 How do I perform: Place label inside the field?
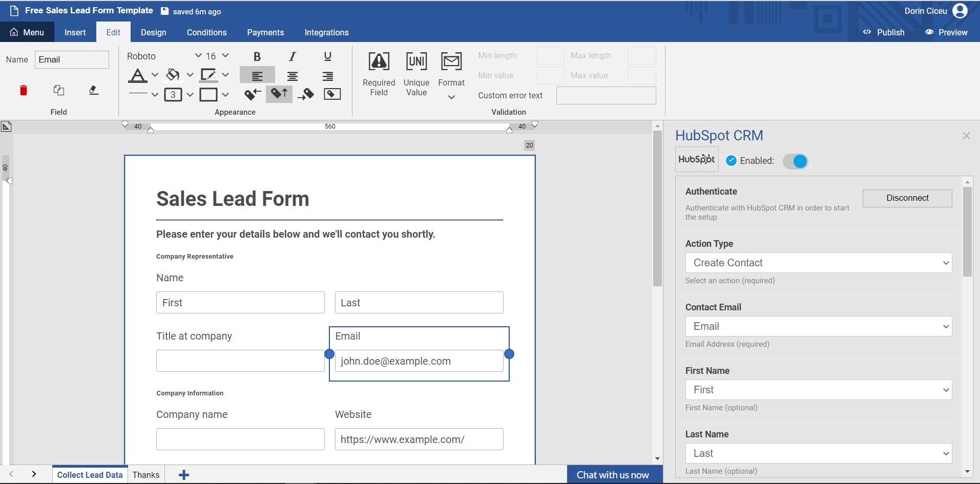point(332,94)
